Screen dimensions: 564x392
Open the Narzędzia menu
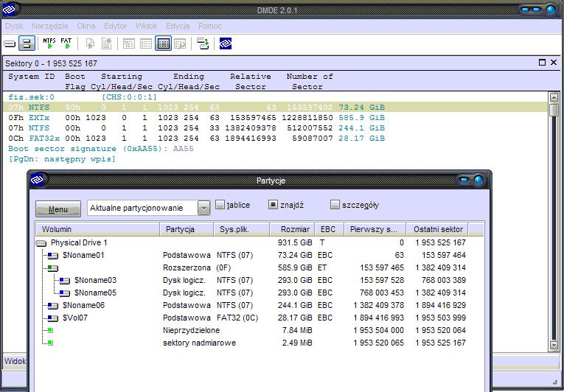49,26
